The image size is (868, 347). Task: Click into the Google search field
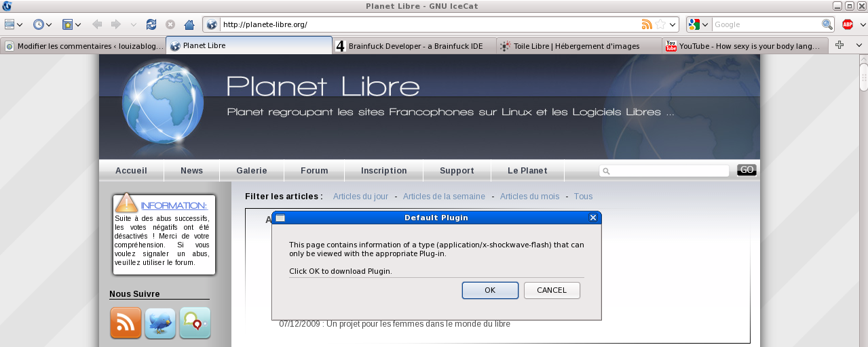coord(767,24)
